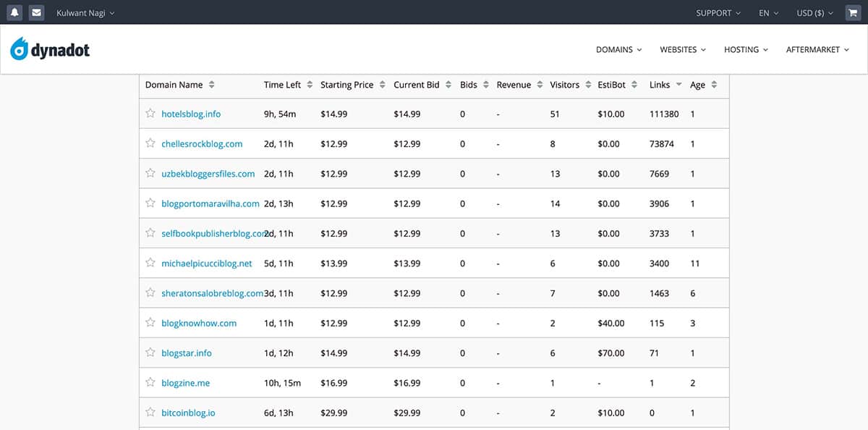The height and width of the screenshot is (430, 868).
Task: Open the AFTERMARKET menu
Action: click(x=817, y=50)
